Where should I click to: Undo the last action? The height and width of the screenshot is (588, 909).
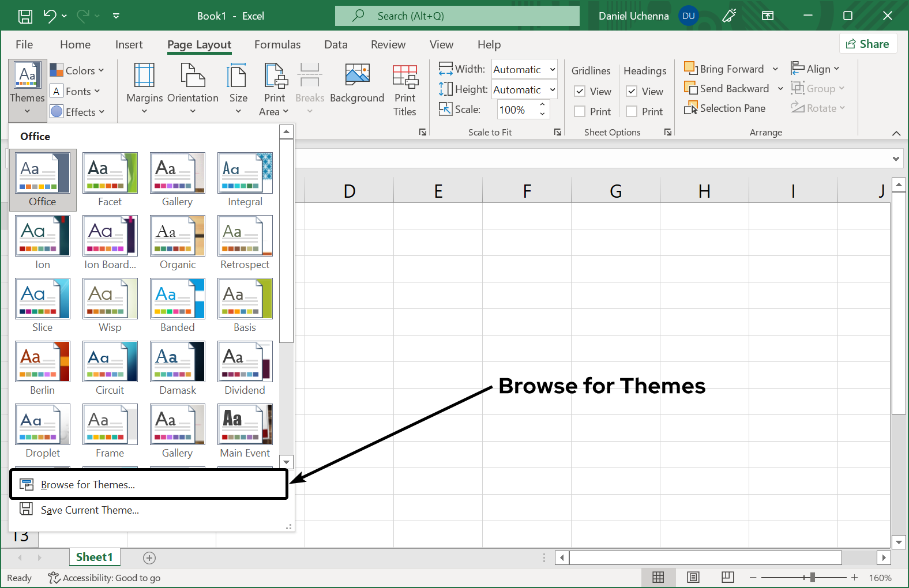click(x=50, y=16)
